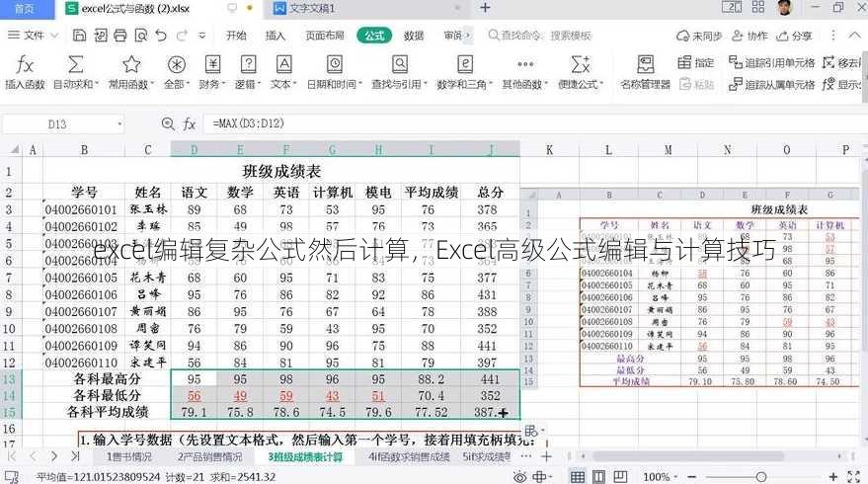
Task: Click the print icon in quick toolbar
Action: point(120,36)
